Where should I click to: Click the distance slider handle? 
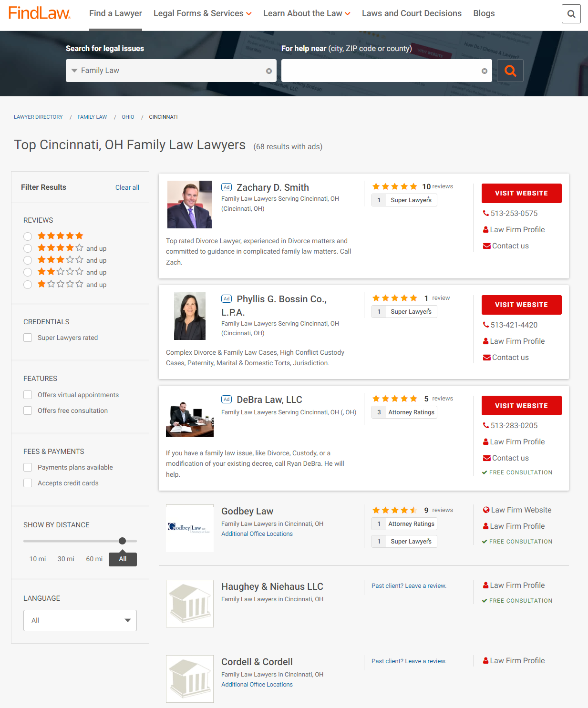123,541
